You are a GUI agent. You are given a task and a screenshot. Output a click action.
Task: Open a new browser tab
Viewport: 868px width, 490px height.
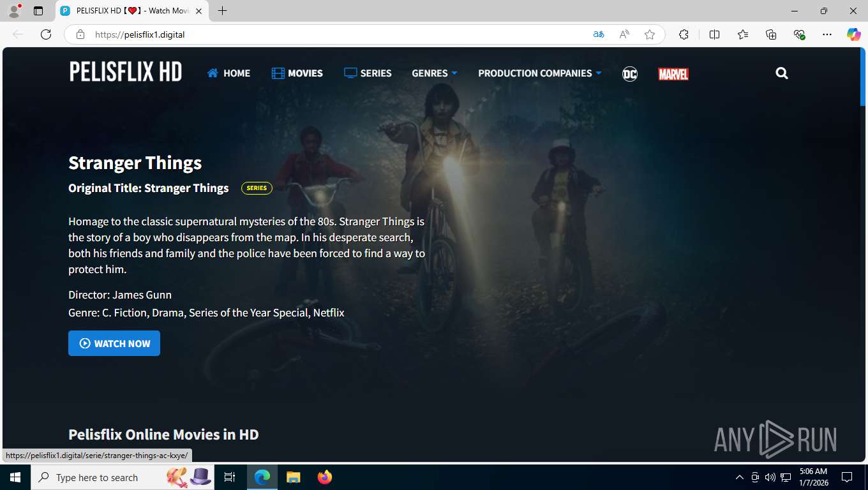[222, 11]
